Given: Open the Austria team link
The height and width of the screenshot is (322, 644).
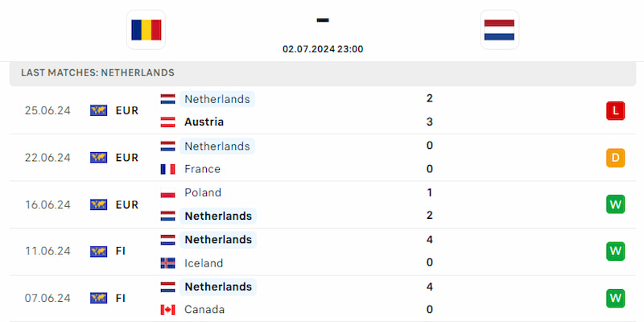Looking at the screenshot, I should pyautogui.click(x=204, y=122).
